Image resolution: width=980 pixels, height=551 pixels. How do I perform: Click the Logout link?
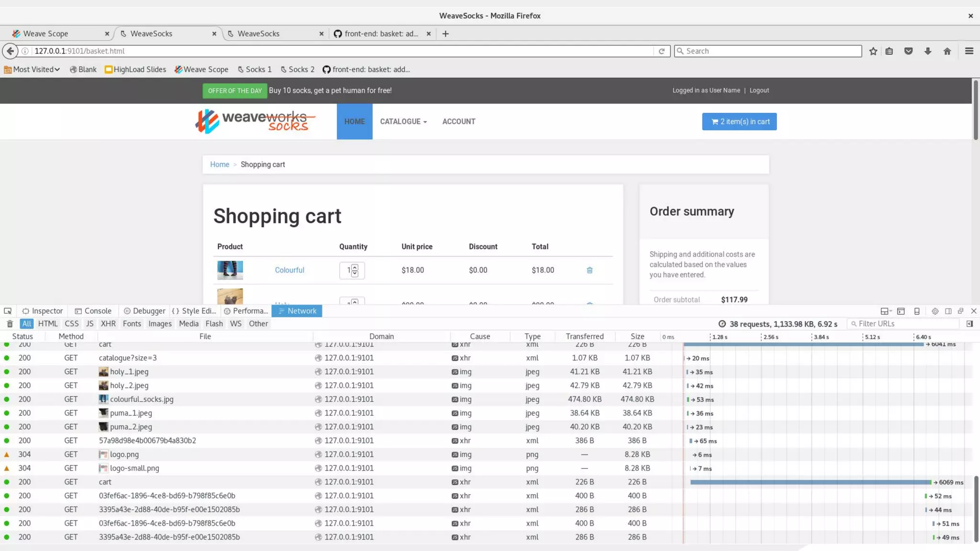click(759, 90)
